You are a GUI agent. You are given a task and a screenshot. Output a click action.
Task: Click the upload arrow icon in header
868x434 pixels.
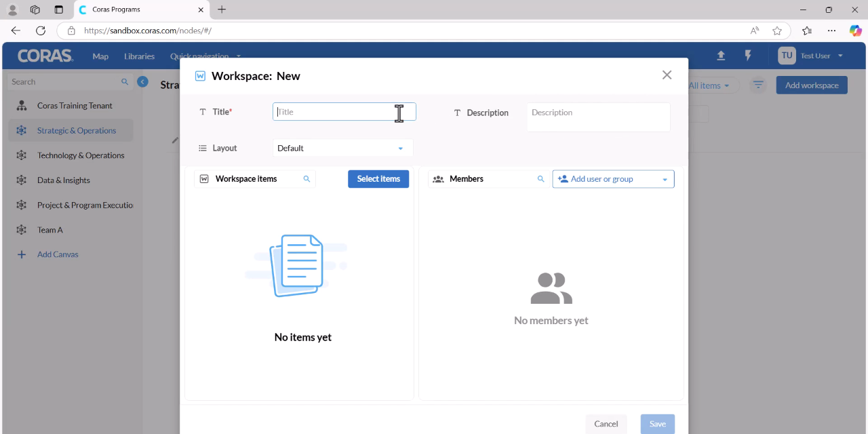721,56
